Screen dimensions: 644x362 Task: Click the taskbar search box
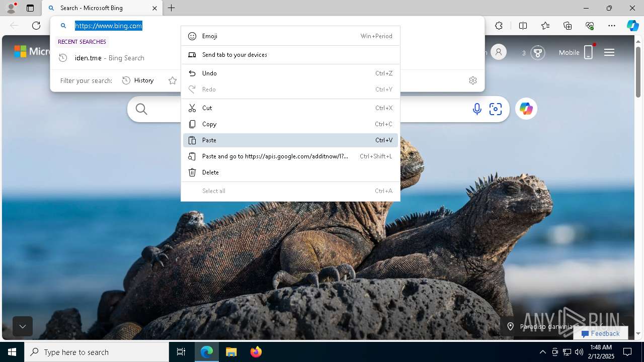click(97, 352)
